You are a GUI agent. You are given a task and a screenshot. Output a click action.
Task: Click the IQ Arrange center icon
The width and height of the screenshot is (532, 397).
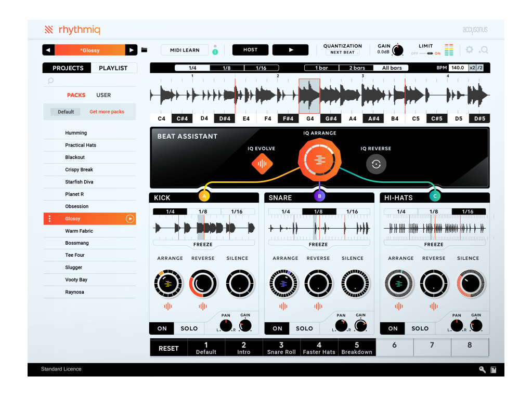319,160
